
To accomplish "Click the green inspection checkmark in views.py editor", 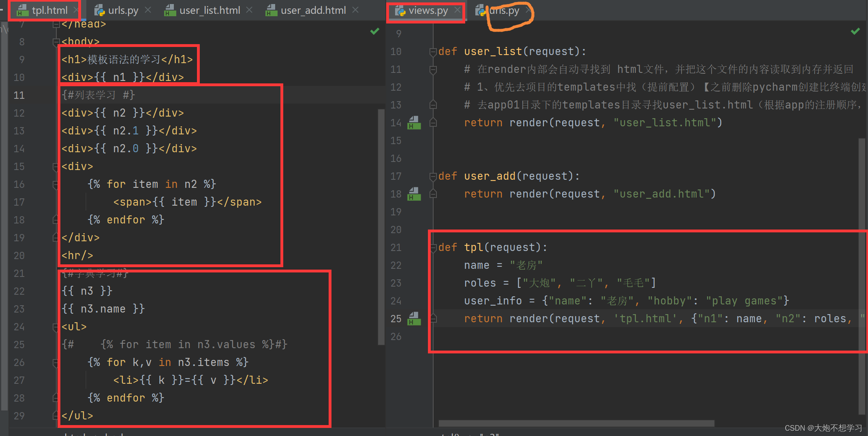I will click(x=855, y=31).
